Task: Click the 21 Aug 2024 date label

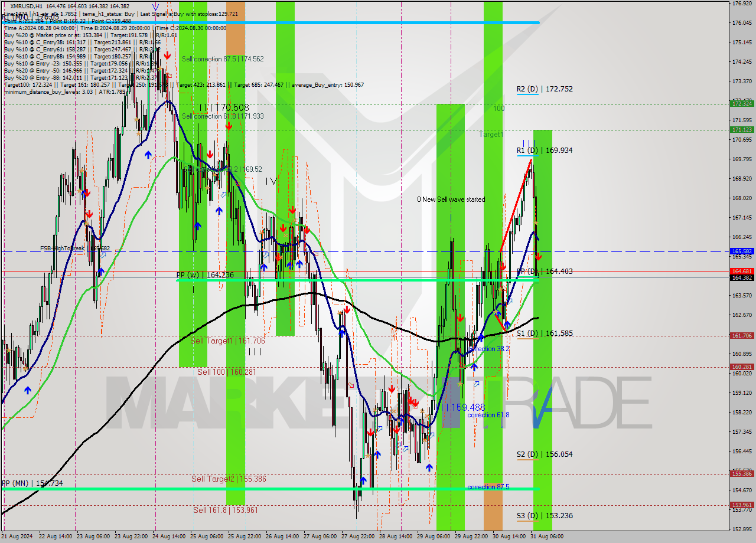Action: point(17,537)
